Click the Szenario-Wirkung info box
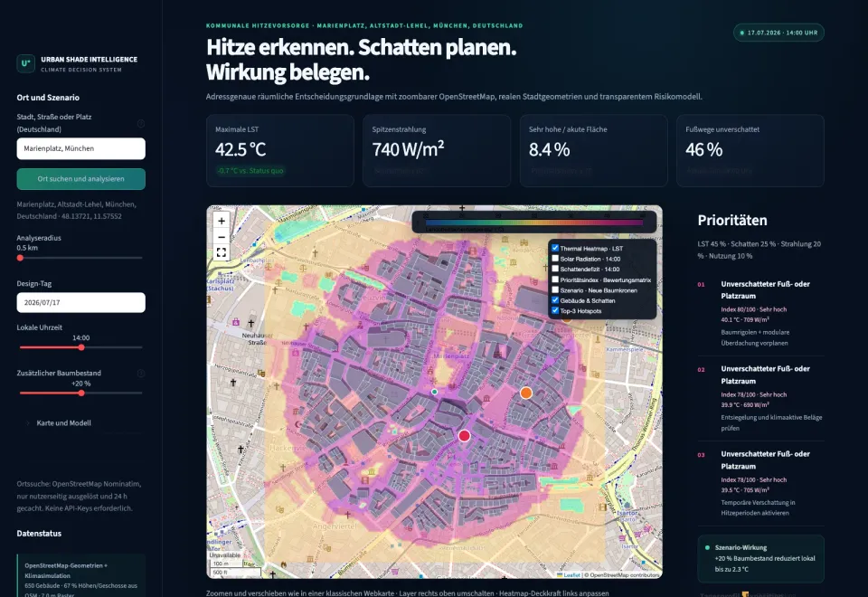 click(x=760, y=559)
